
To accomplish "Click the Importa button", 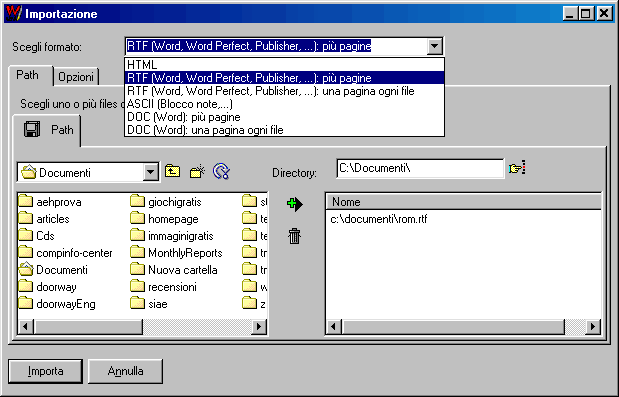I will 45,371.
